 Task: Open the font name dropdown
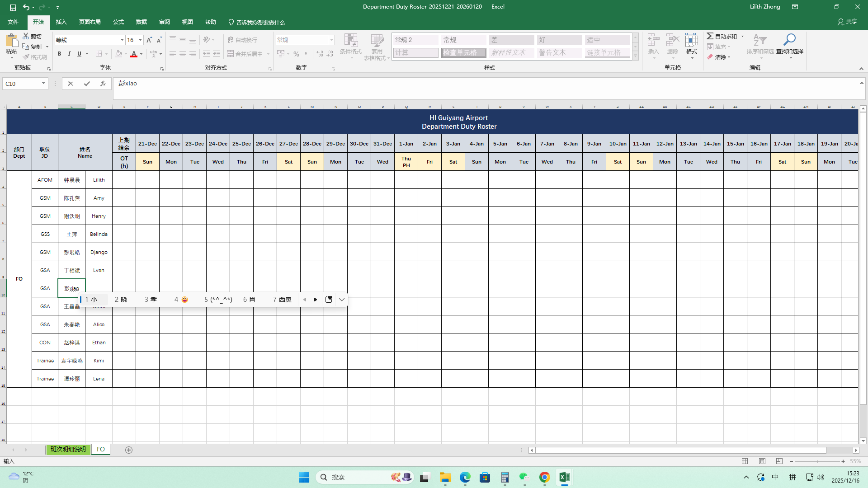click(x=122, y=40)
